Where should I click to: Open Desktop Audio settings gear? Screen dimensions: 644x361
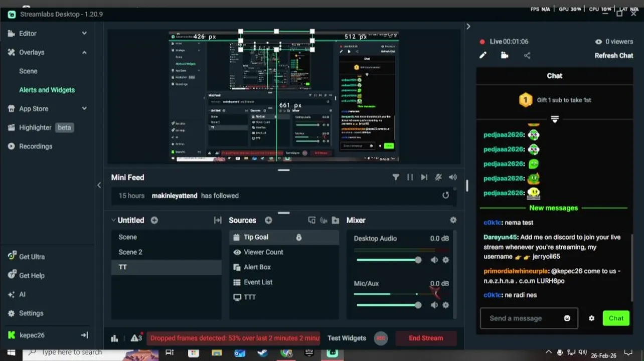[445, 260]
